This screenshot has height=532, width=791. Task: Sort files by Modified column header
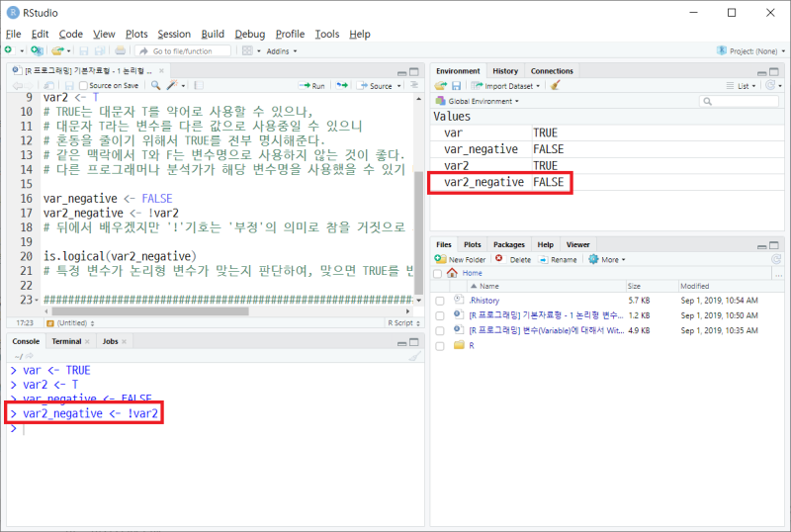[x=695, y=286]
